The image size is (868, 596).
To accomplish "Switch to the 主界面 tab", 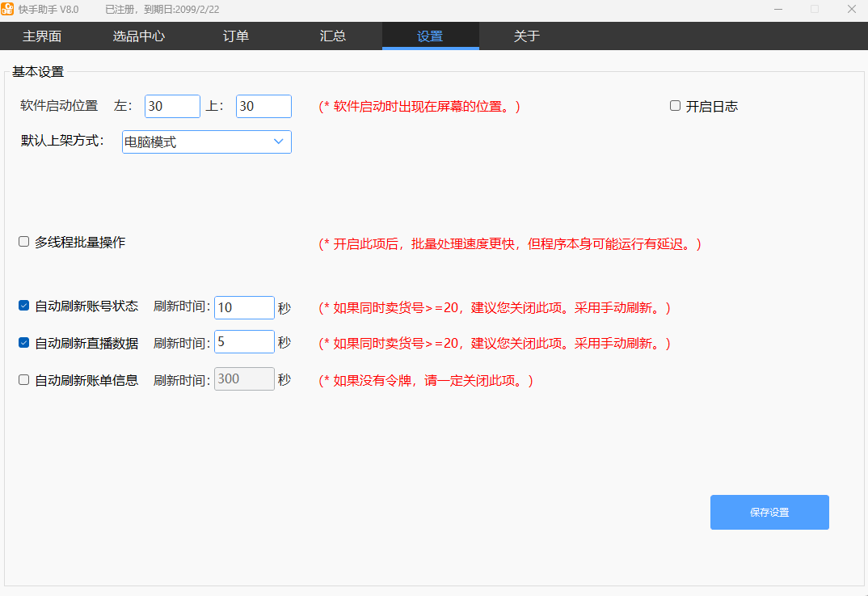I will [x=42, y=36].
